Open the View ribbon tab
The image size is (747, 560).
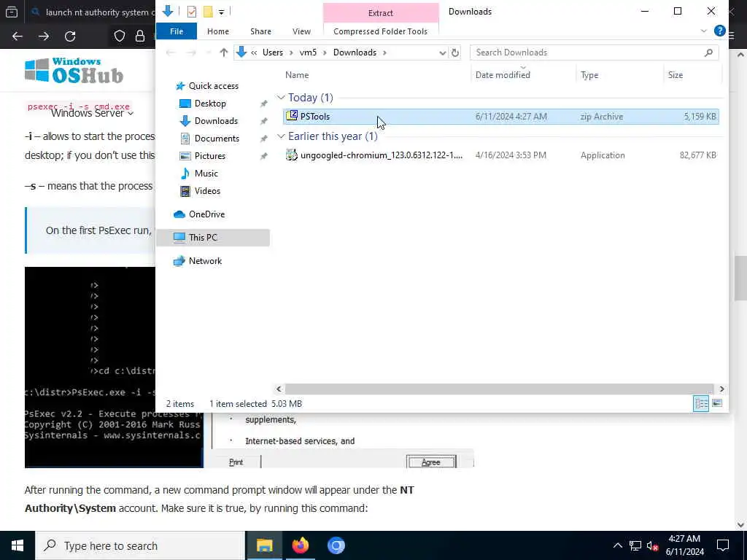point(301,31)
